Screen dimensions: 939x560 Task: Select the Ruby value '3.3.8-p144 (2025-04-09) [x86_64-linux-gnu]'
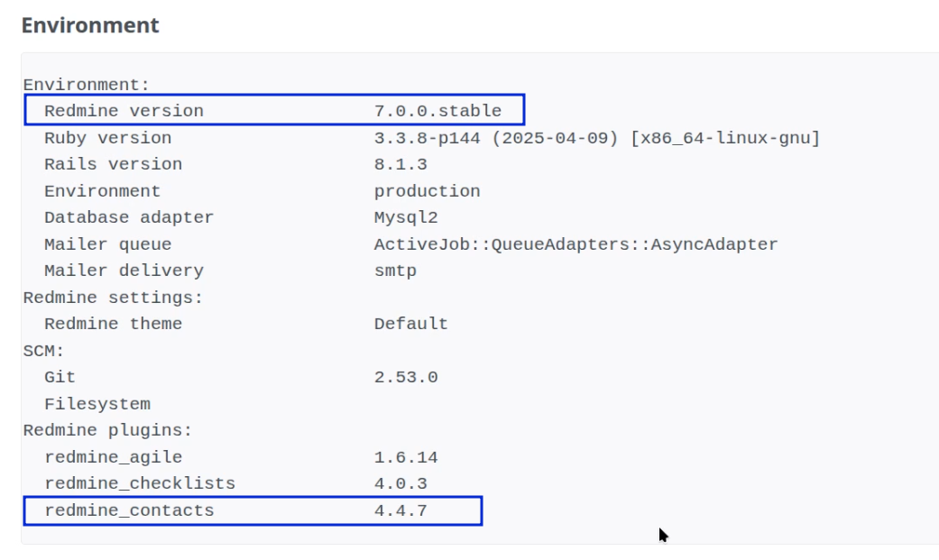pyautogui.click(x=597, y=138)
